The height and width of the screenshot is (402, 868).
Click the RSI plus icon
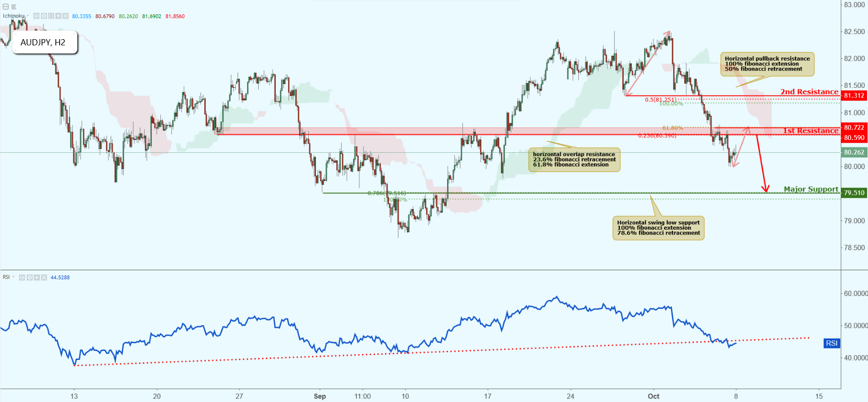pos(37,277)
